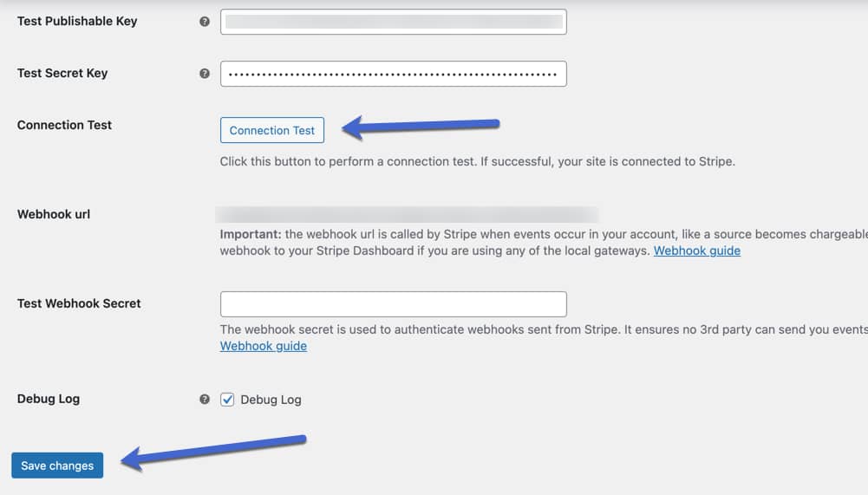Focus the Test Publishable Key input field
This screenshot has height=495, width=868.
click(393, 22)
